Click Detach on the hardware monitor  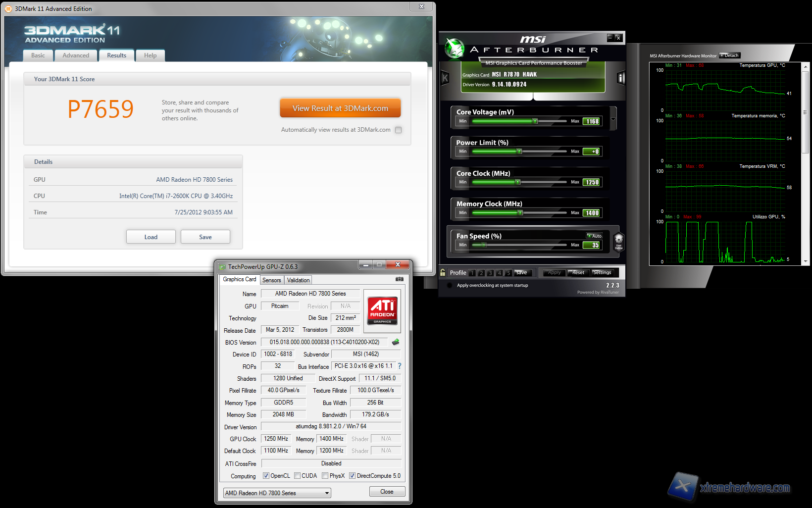click(x=729, y=55)
